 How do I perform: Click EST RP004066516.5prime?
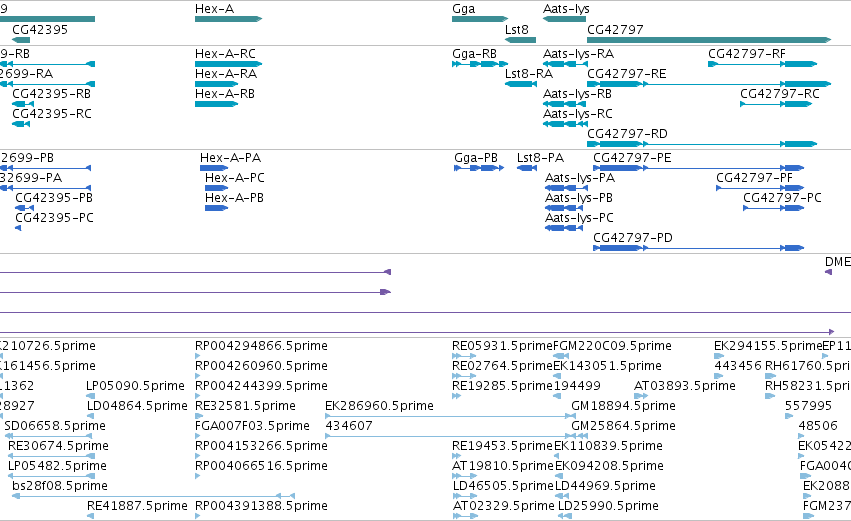point(261,466)
